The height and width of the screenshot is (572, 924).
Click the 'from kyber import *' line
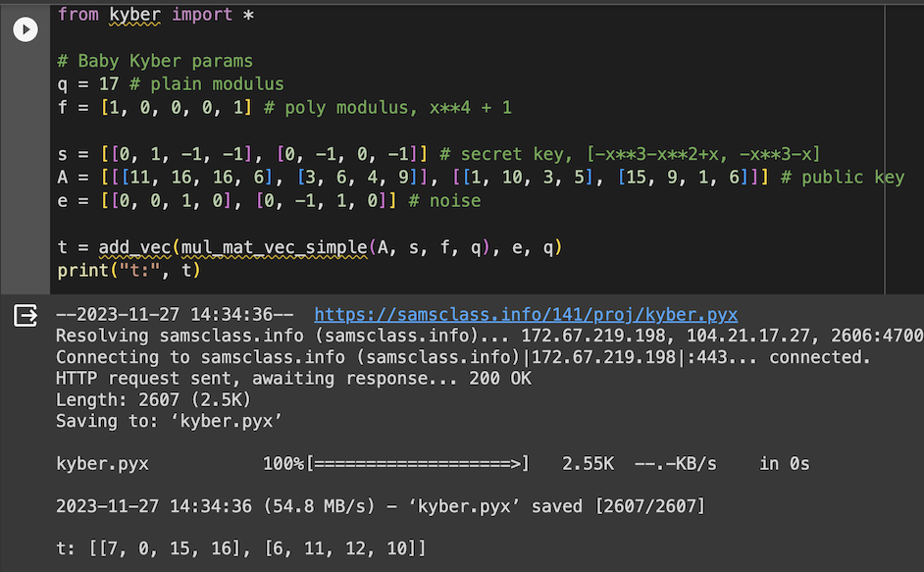[x=156, y=14]
